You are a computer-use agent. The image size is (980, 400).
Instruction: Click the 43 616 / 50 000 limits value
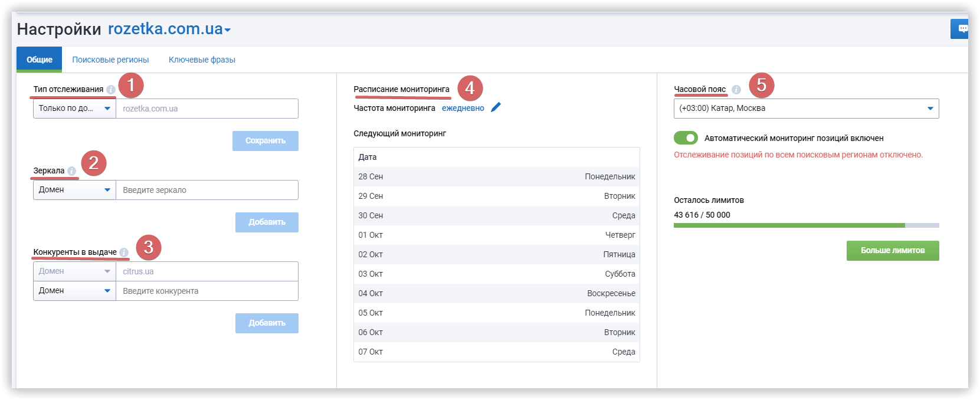point(702,215)
